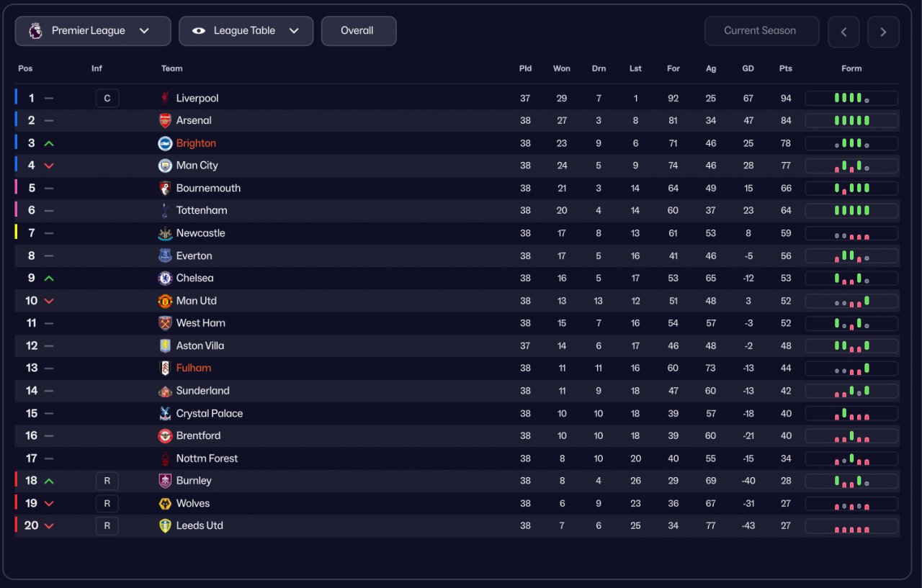Click Burnley's relegation R info badge
Image resolution: width=922 pixels, height=588 pixels.
click(x=107, y=481)
